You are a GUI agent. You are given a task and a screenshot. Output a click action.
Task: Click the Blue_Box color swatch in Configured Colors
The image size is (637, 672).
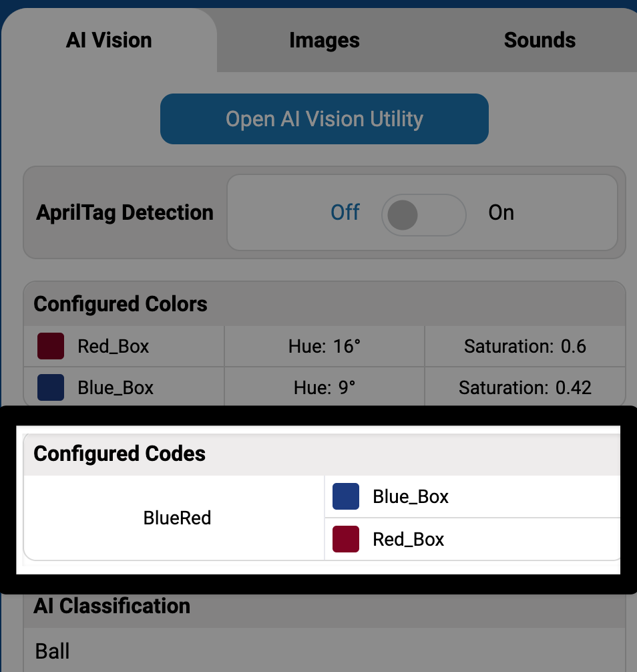tap(50, 387)
